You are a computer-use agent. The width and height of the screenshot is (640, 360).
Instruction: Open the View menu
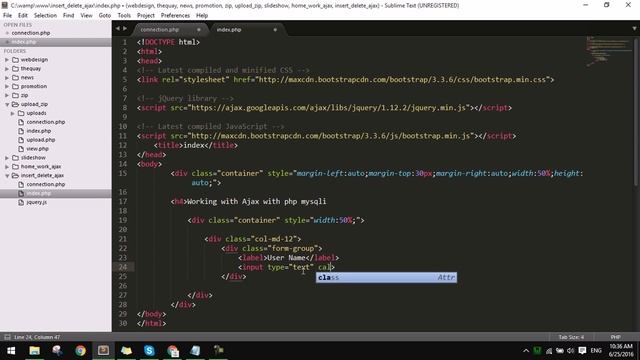[86, 15]
